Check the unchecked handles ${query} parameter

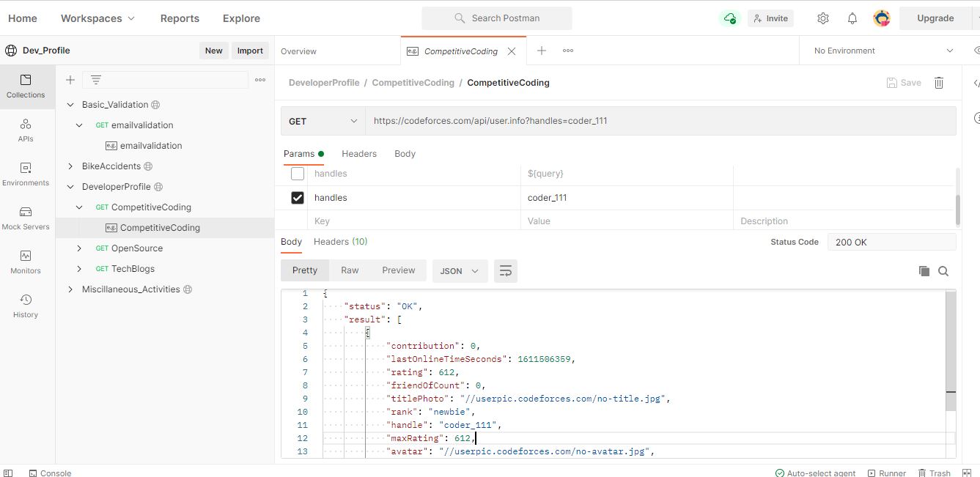point(298,174)
